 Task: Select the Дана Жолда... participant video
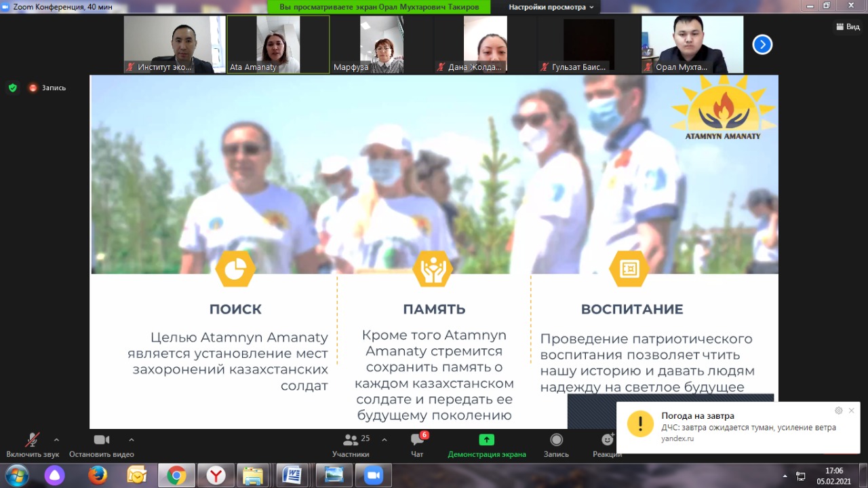pos(486,45)
